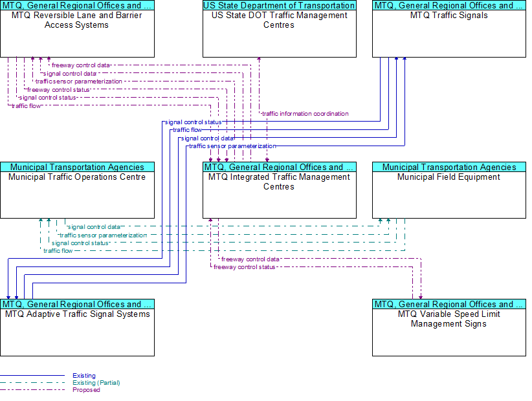The height and width of the screenshot is (401, 532).
Task: Select the Municipal Field Equipment box
Action: point(449,190)
